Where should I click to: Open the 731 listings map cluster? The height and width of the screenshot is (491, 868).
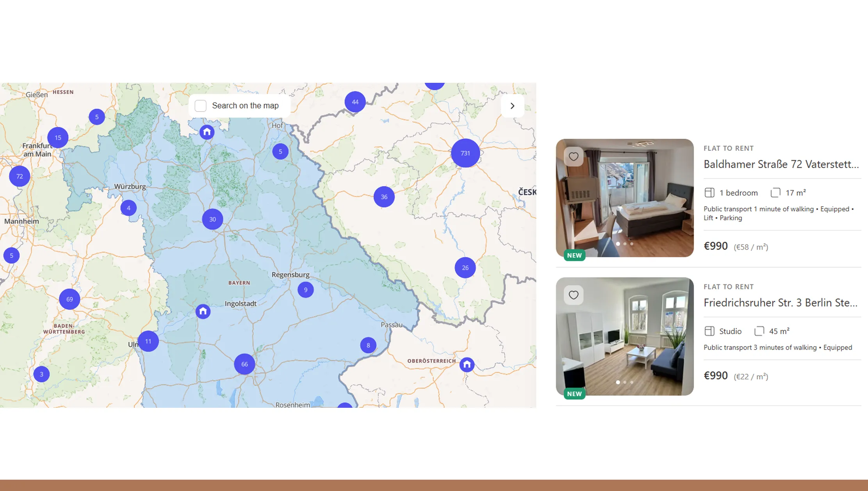click(x=465, y=153)
